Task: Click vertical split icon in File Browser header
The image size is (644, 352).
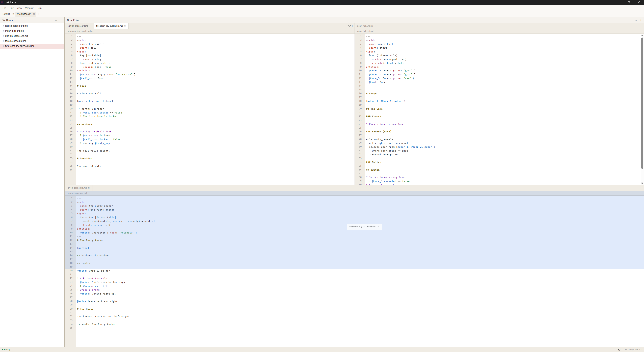Action: pyautogui.click(x=61, y=20)
